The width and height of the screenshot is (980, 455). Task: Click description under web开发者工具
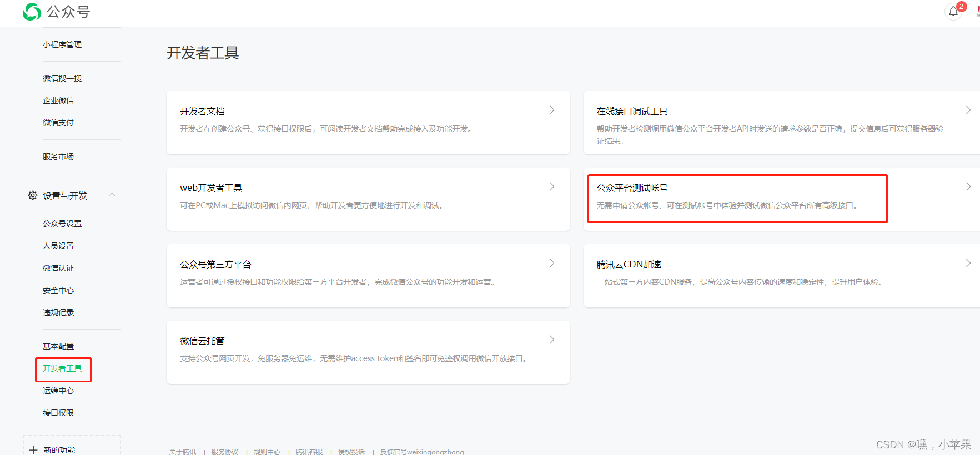pyautogui.click(x=313, y=205)
